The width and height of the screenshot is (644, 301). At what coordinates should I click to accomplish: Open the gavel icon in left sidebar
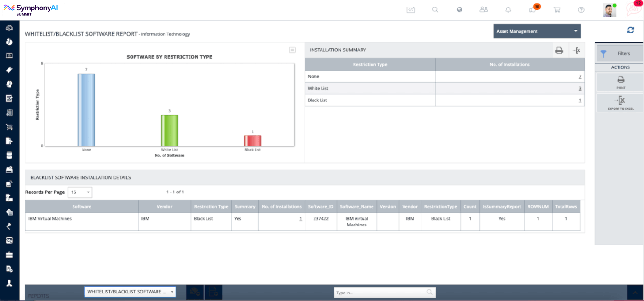(x=9, y=226)
